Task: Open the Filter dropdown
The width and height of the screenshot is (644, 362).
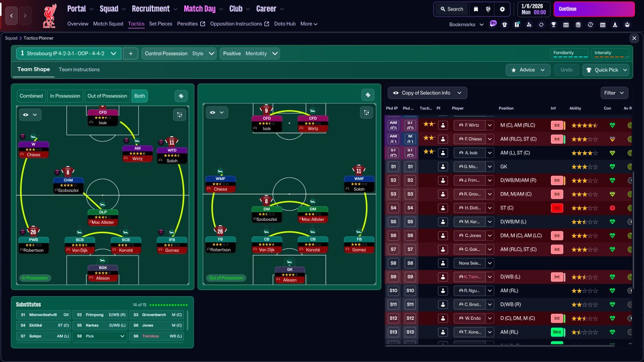Action: pyautogui.click(x=614, y=93)
